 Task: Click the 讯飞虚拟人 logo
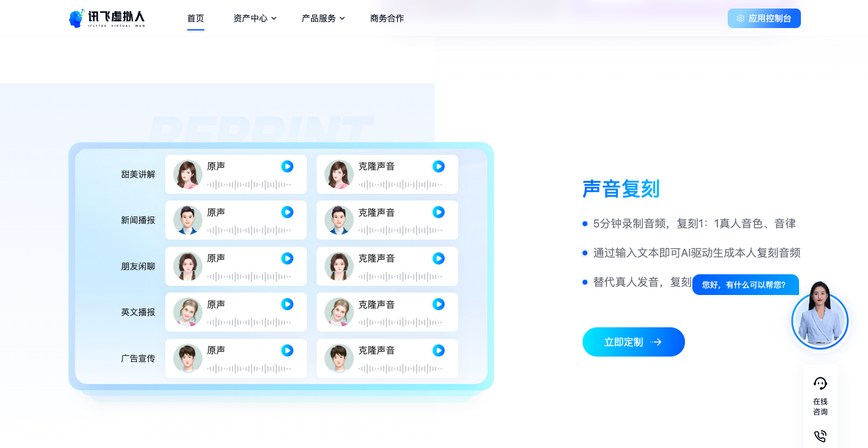[107, 18]
